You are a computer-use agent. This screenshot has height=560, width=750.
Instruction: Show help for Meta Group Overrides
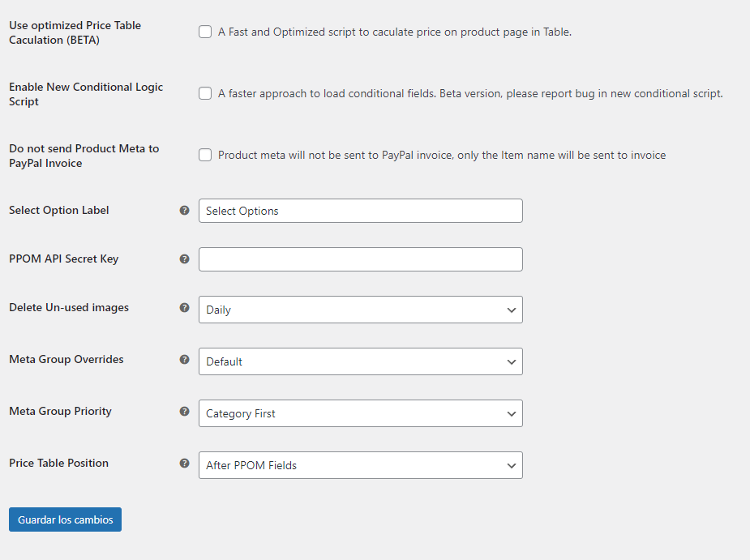tap(184, 359)
